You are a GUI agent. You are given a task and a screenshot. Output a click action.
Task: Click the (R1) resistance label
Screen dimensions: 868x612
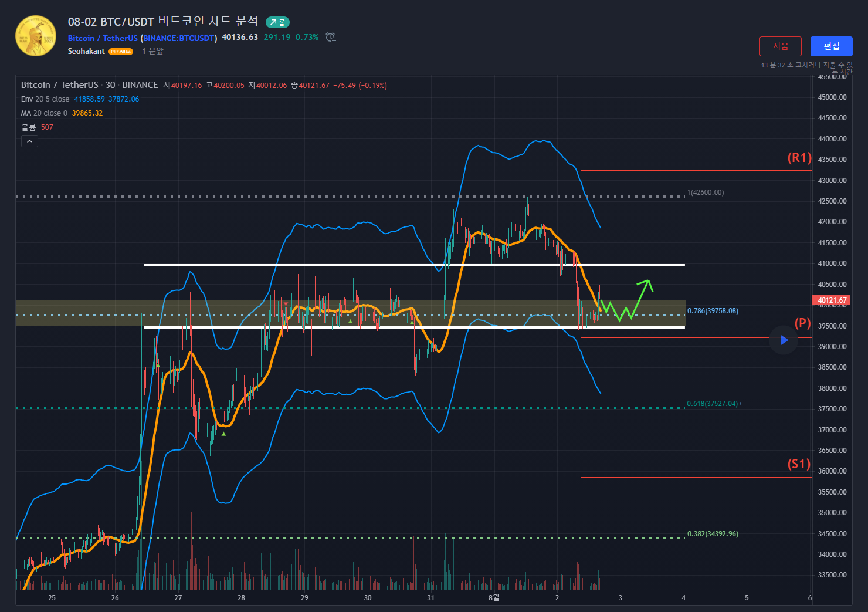(799, 158)
